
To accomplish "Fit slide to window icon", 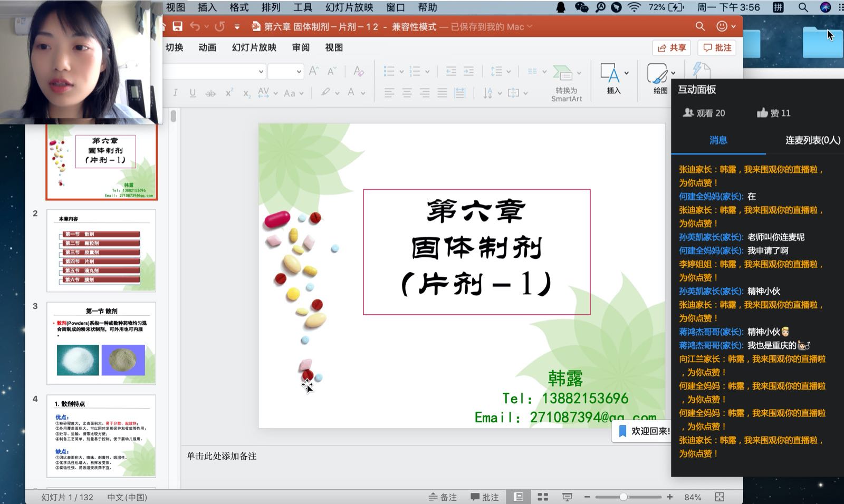I will pos(720,497).
